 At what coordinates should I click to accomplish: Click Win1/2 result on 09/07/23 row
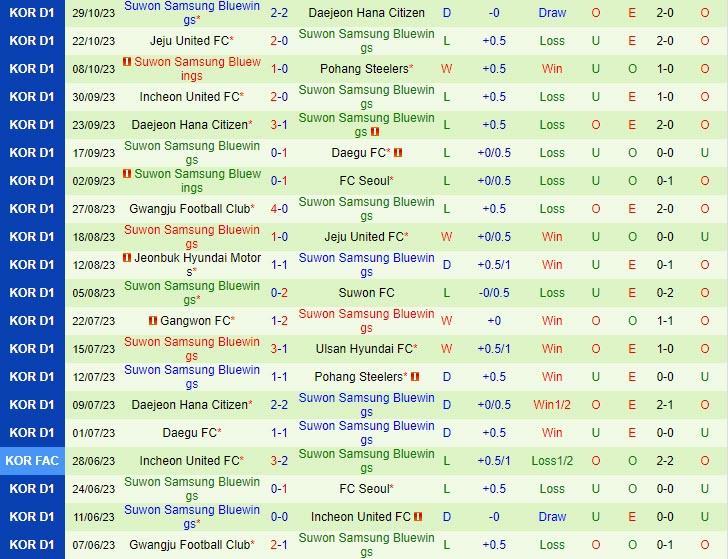(x=552, y=405)
